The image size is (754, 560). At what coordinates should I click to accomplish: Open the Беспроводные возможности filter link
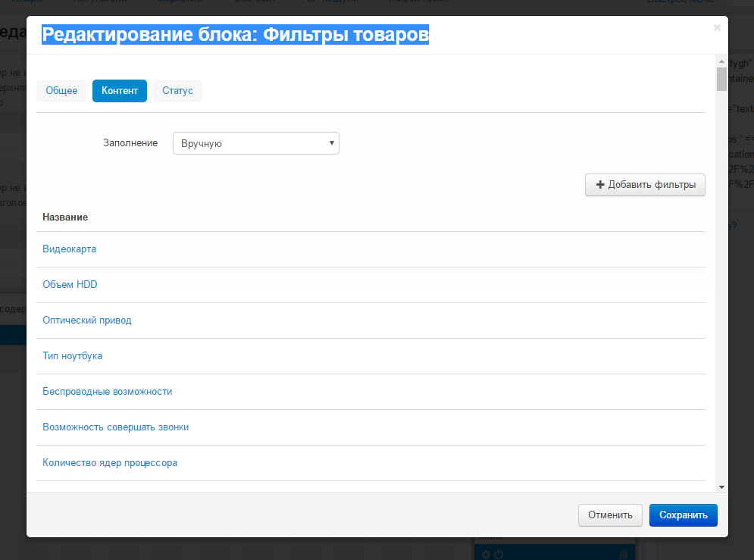(108, 391)
